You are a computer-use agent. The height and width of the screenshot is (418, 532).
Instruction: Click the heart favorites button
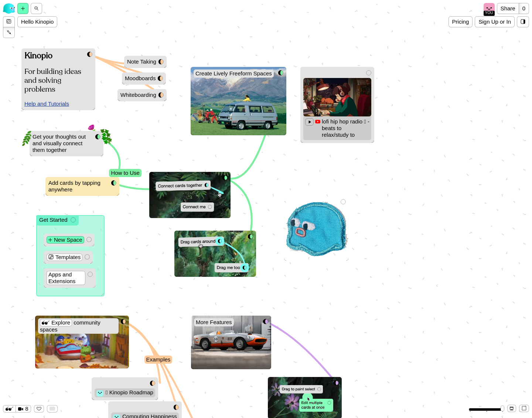point(39,409)
